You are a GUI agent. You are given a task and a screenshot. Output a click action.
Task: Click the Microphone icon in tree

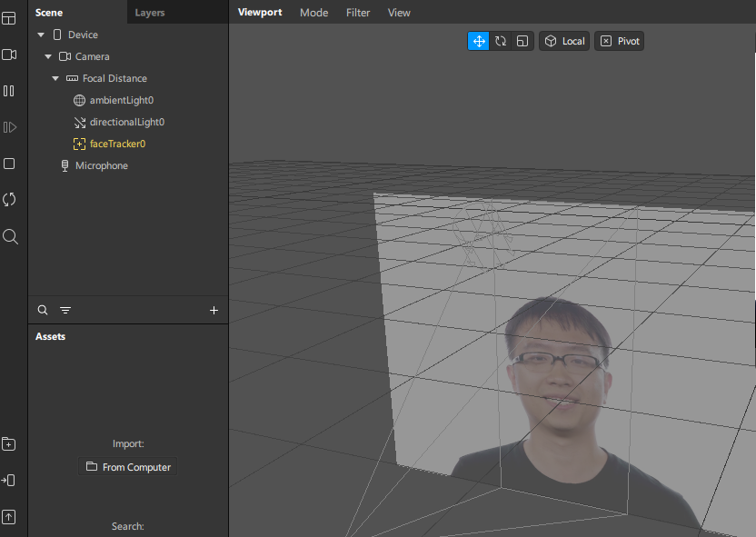tap(65, 165)
